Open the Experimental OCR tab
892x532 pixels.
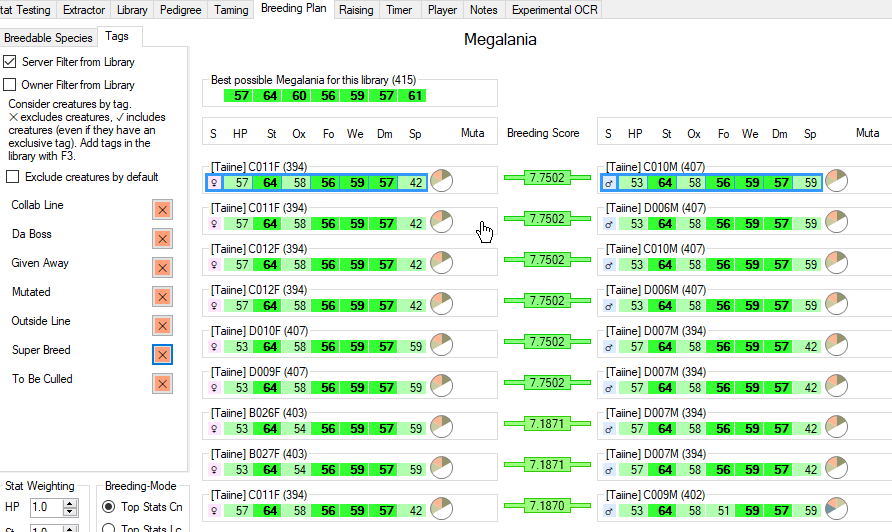(555, 10)
